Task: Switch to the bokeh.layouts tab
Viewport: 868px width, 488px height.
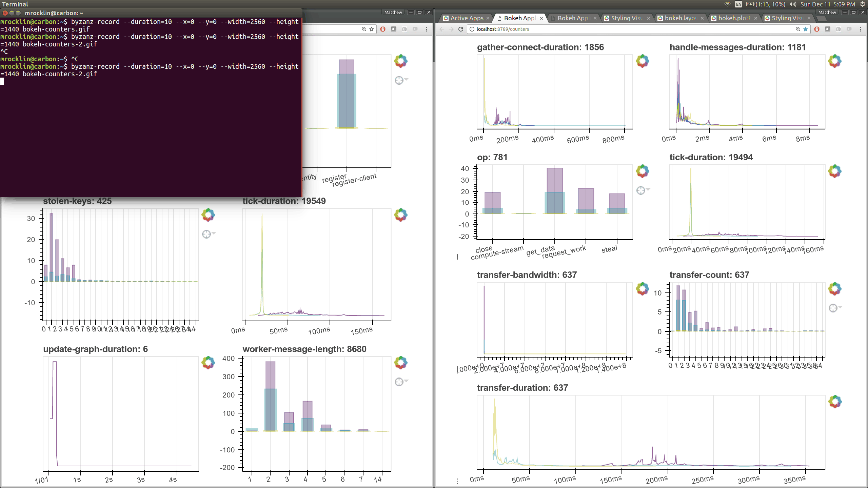Action: pyautogui.click(x=680, y=18)
